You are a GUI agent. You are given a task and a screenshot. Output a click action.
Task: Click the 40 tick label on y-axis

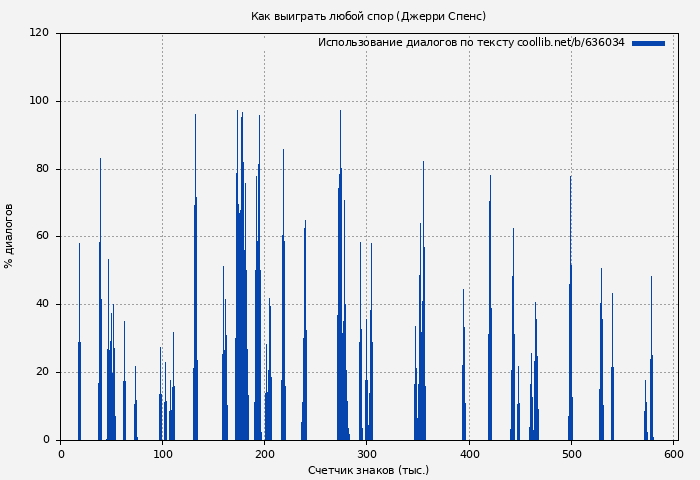42,304
